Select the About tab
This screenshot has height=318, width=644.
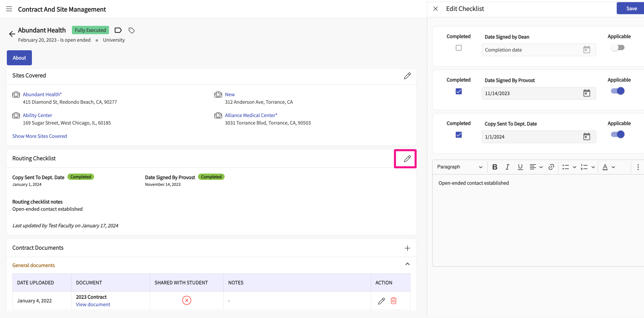tap(19, 58)
